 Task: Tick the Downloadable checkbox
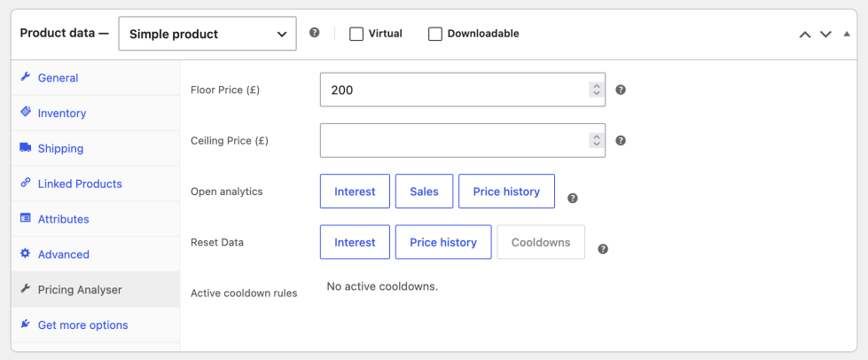[435, 34]
